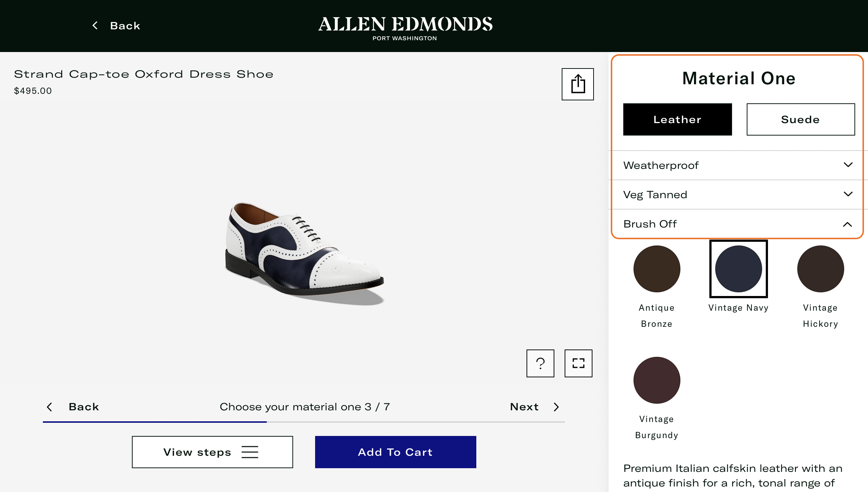Switch material to Suede
This screenshot has width=868, height=492.
(801, 119)
